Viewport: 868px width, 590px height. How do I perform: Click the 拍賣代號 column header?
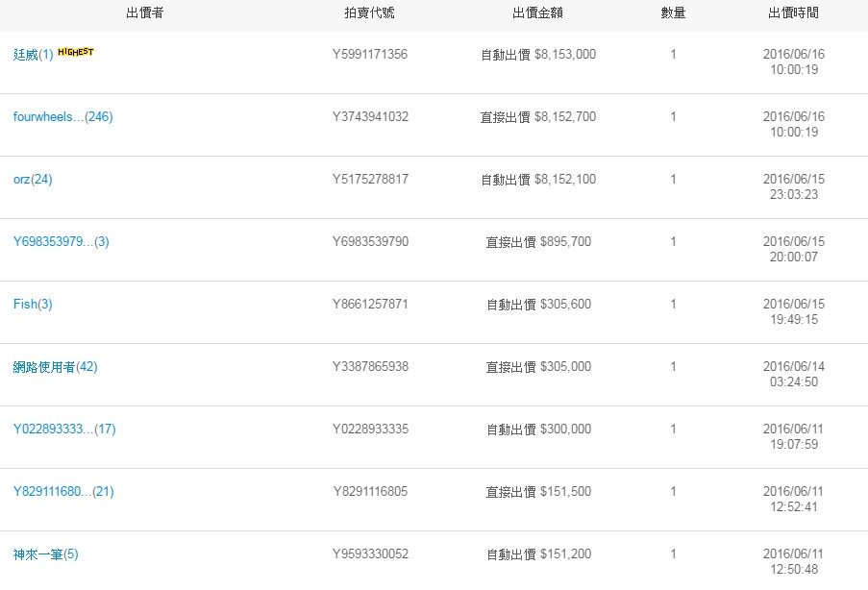click(369, 13)
